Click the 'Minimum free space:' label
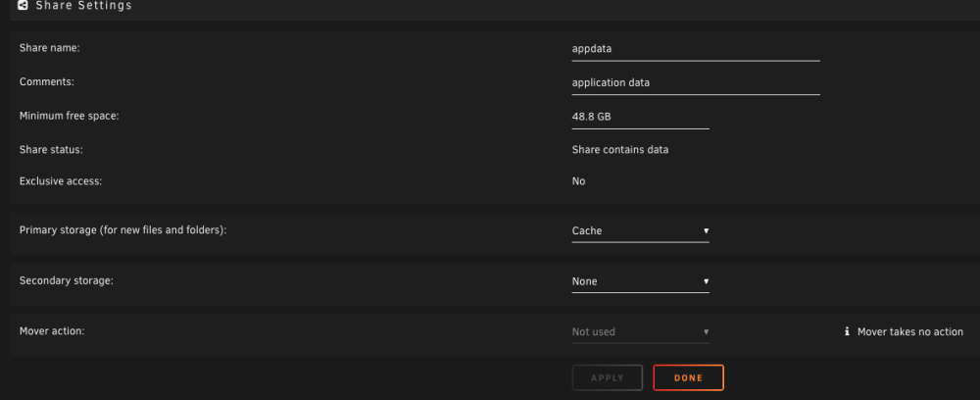 coord(69,117)
